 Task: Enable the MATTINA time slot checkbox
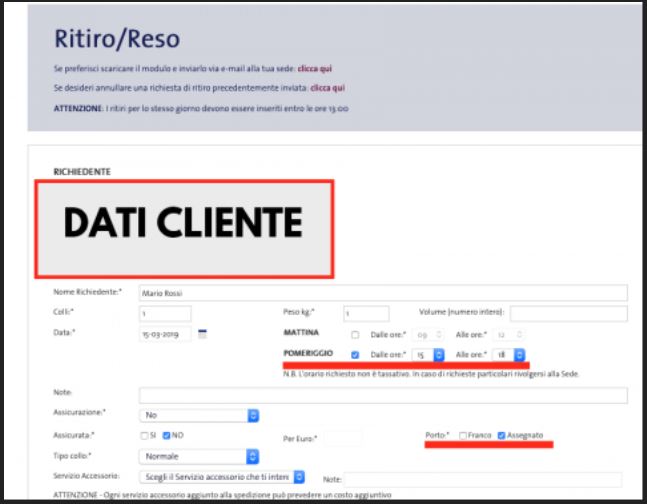coord(355,334)
